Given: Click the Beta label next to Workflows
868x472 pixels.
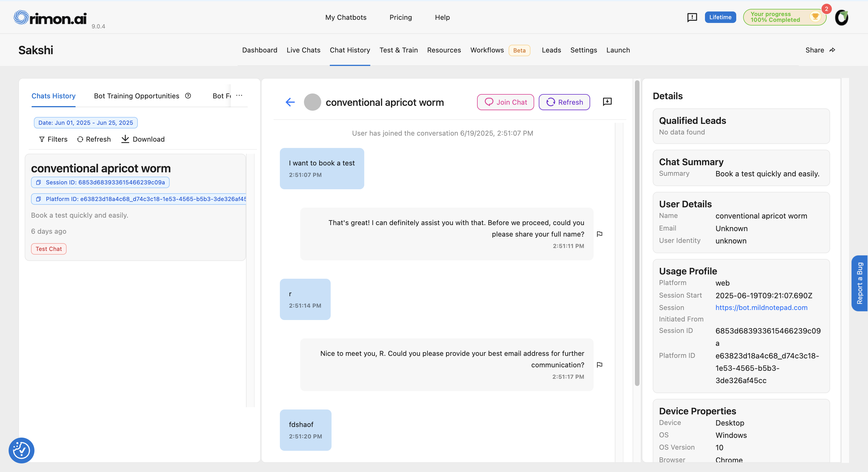Looking at the screenshot, I should click(x=519, y=50).
